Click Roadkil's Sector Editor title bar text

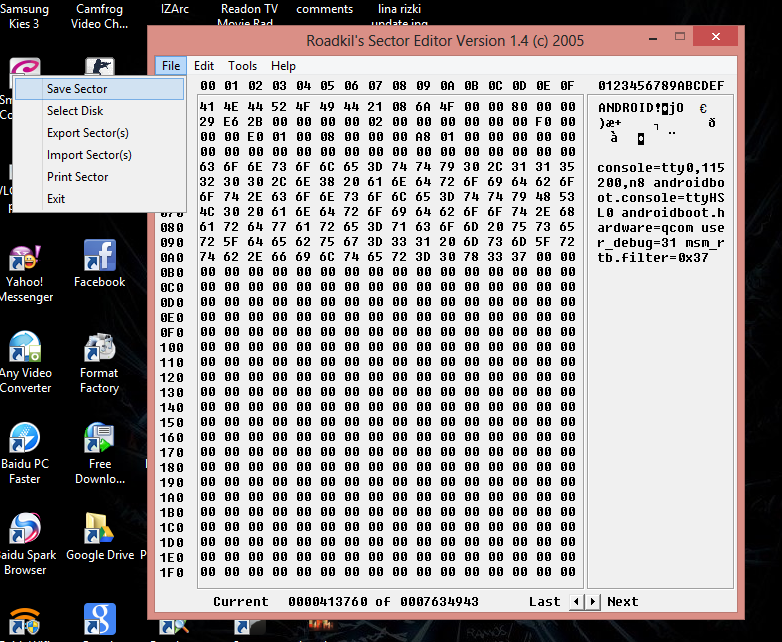tap(445, 40)
